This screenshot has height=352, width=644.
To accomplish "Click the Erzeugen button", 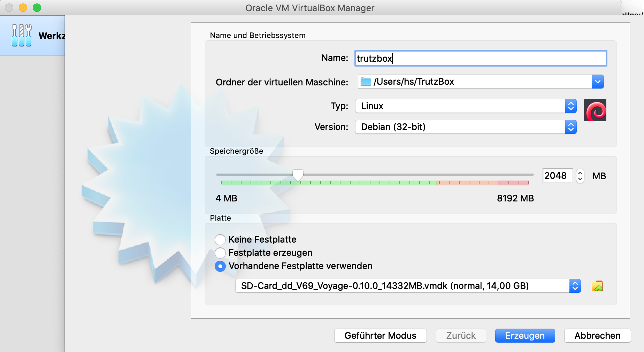I will click(525, 336).
